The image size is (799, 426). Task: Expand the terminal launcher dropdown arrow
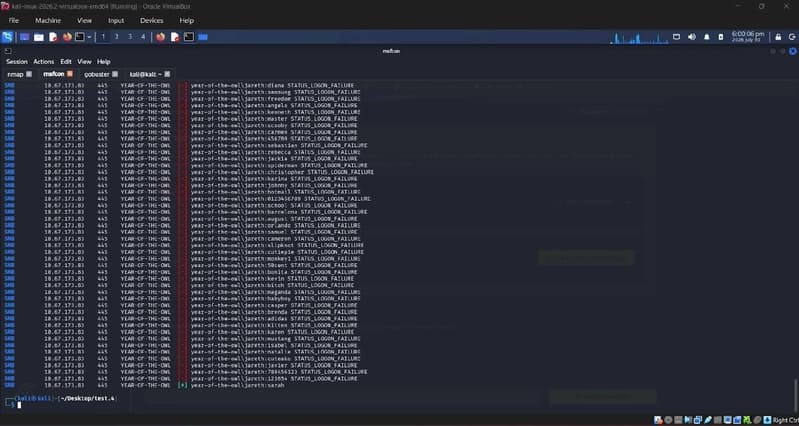coord(89,37)
